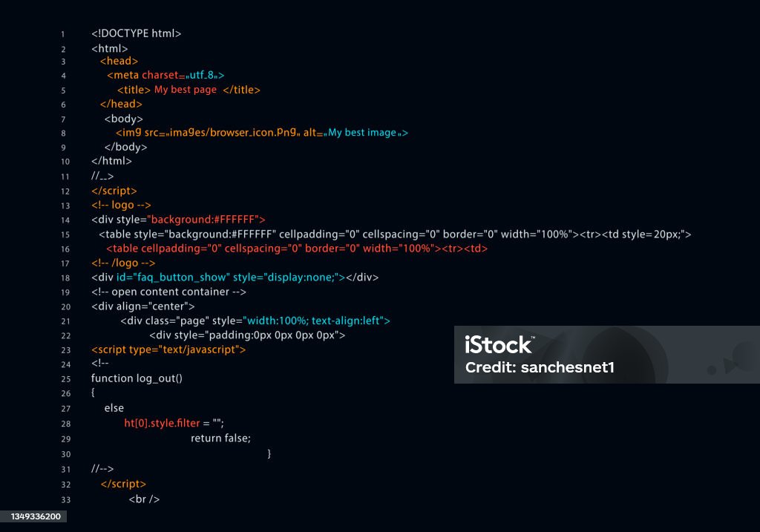The width and height of the screenshot is (760, 532).
Task: Select the opening <html> tag on line 2
Action: coord(110,48)
